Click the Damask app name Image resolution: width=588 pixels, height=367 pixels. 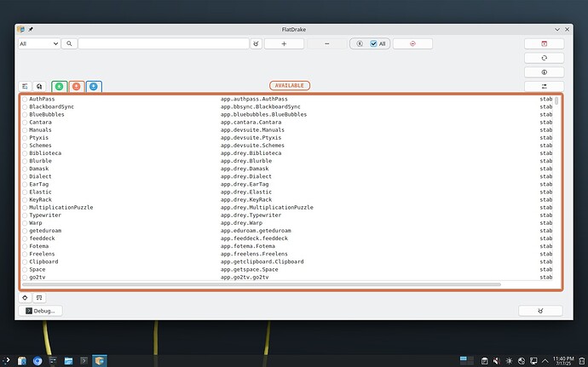tap(39, 169)
